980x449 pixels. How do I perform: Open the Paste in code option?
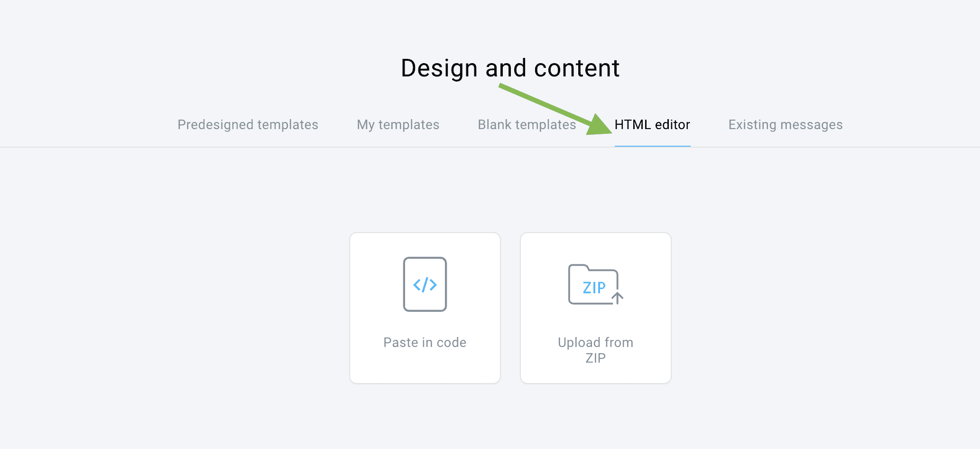pyautogui.click(x=425, y=308)
